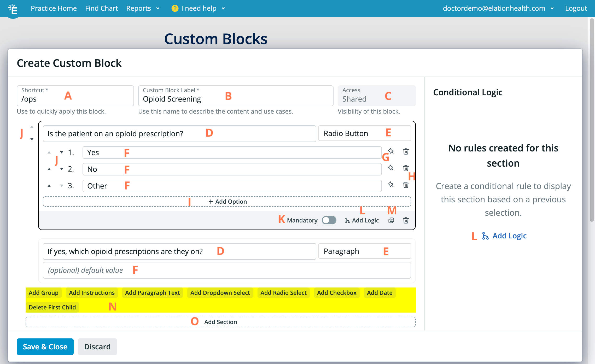
Task: Click the optional default value field
Action: (227, 270)
